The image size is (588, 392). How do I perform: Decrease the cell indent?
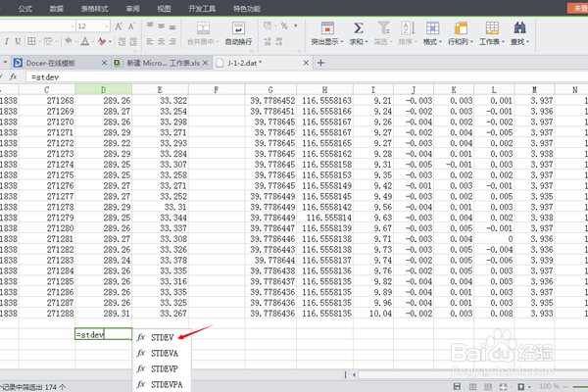(x=122, y=41)
